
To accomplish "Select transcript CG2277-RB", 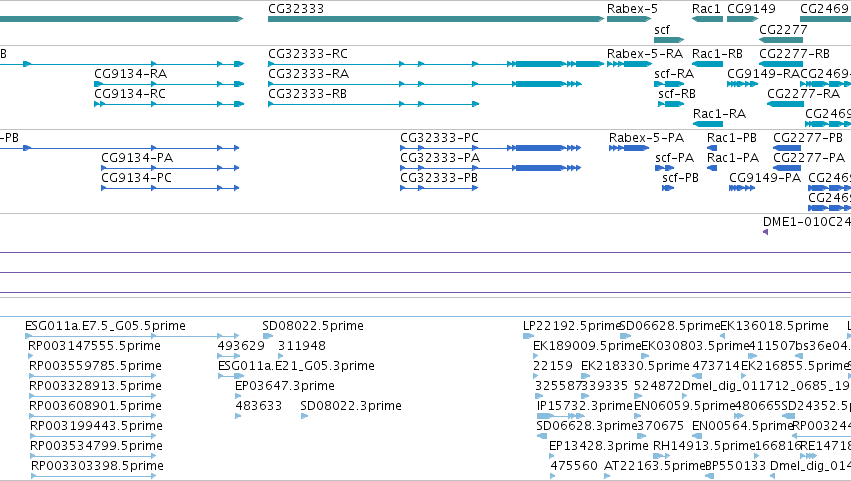I will (x=794, y=54).
